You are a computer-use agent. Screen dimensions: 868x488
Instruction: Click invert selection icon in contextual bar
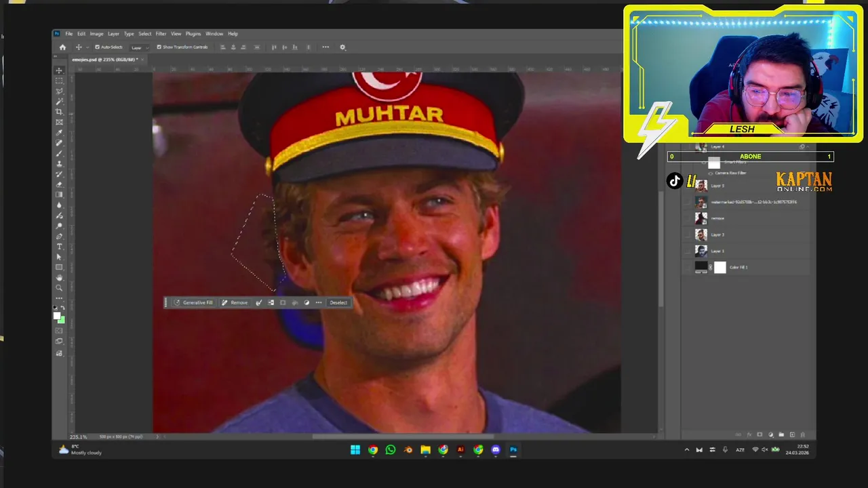271,302
